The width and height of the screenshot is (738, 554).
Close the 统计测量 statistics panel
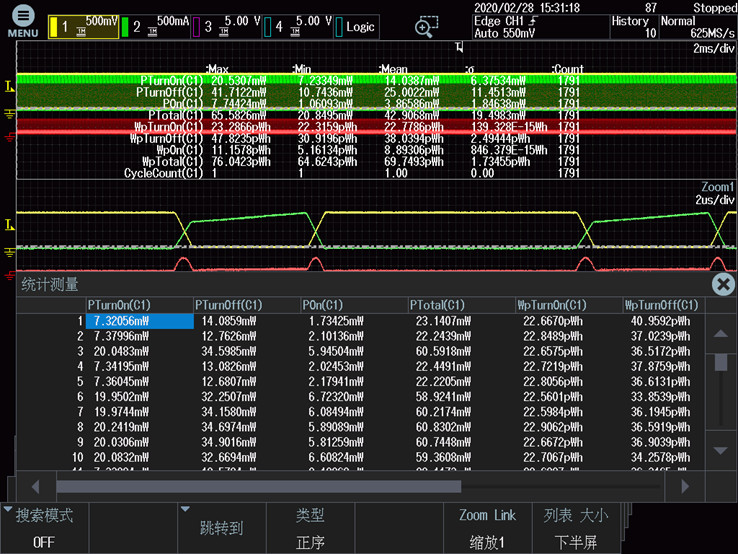(x=722, y=285)
